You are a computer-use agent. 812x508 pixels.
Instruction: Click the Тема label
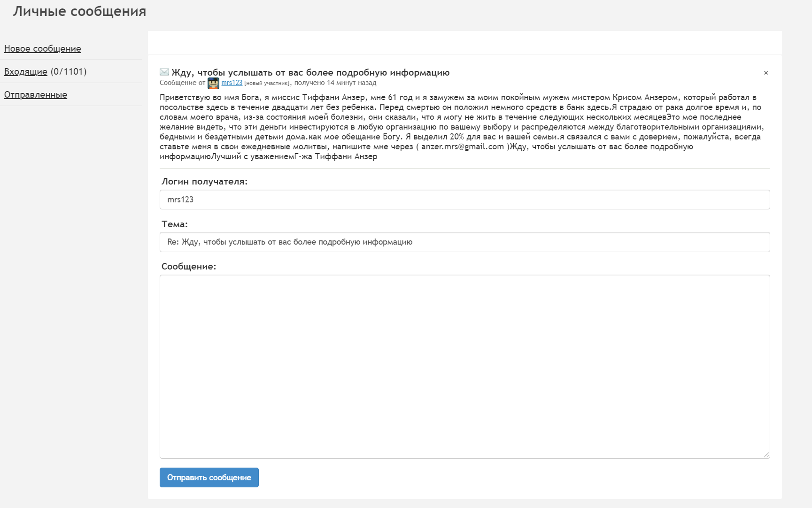(175, 224)
